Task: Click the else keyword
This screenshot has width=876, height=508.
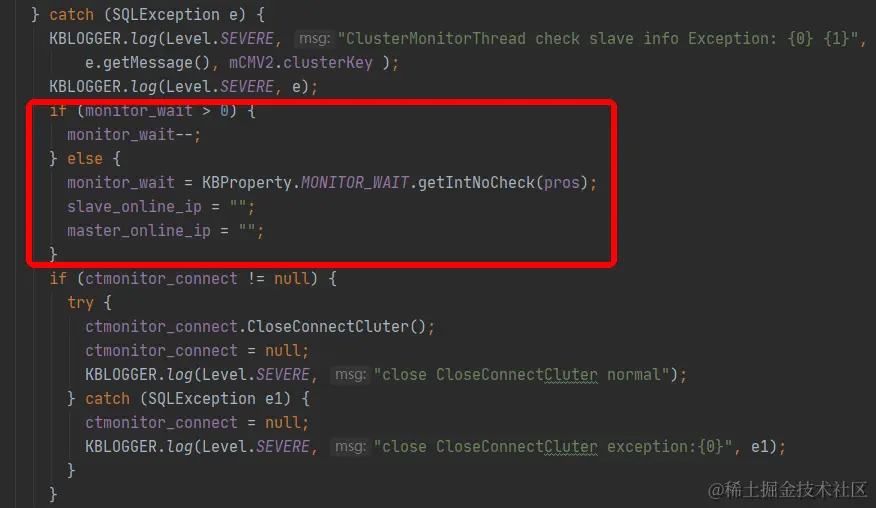Action: click(x=85, y=159)
